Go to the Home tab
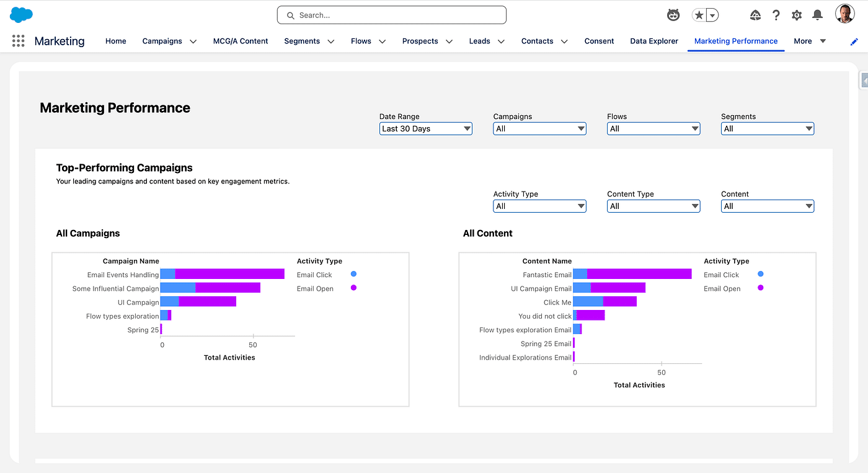Screen dimensions: 868x473 click(x=115, y=41)
